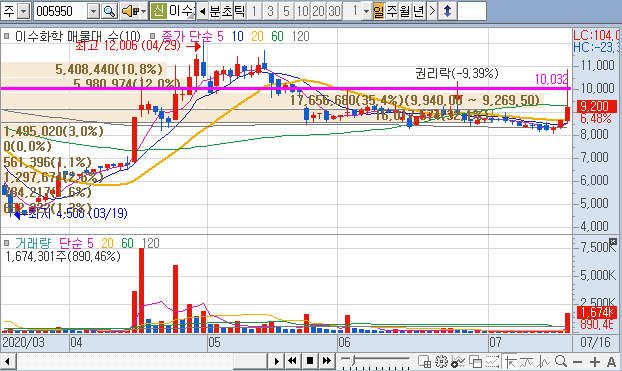Click the square marker beside 종가 단순
The width and height of the screenshot is (622, 371).
[153, 37]
